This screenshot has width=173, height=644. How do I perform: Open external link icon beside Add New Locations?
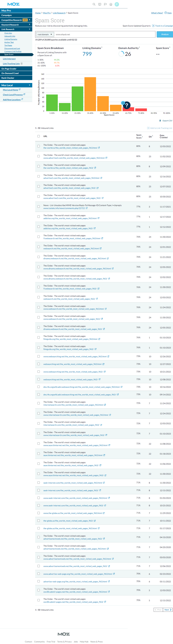click(x=22, y=99)
